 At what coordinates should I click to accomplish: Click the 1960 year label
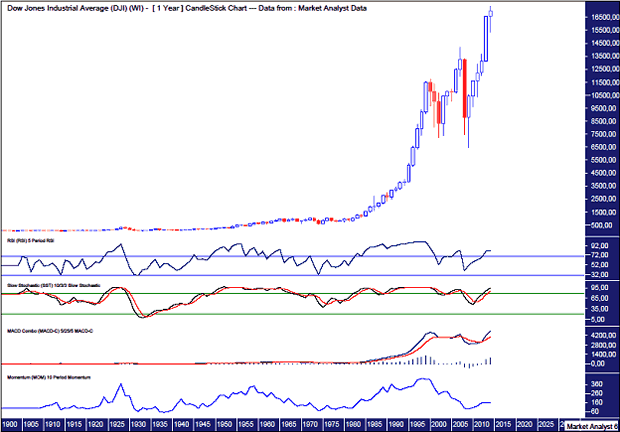267,424
